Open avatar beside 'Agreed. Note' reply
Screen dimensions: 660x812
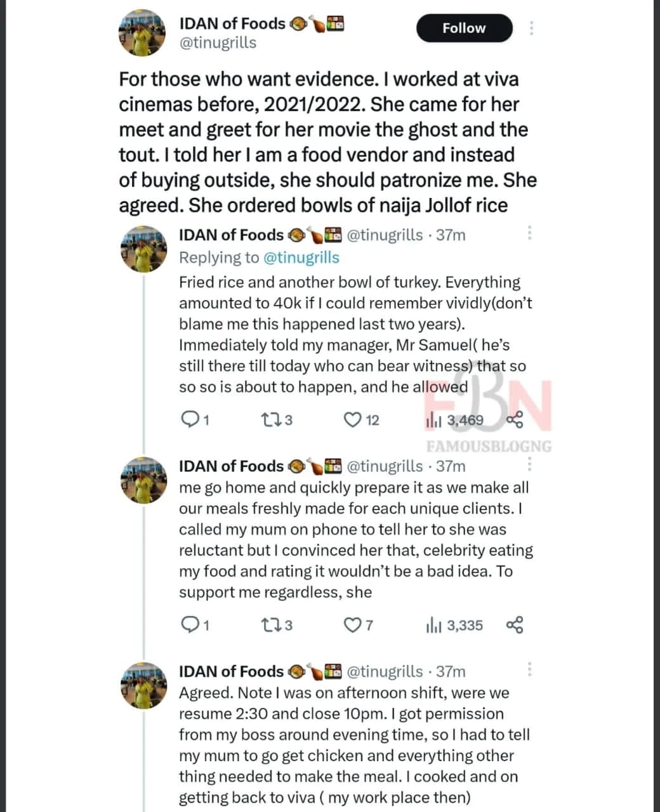143,686
